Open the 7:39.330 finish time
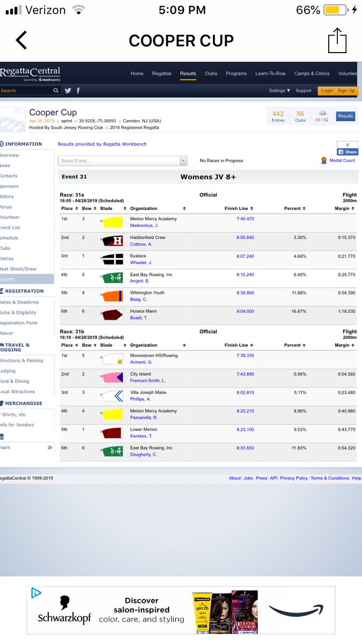 [245, 355]
